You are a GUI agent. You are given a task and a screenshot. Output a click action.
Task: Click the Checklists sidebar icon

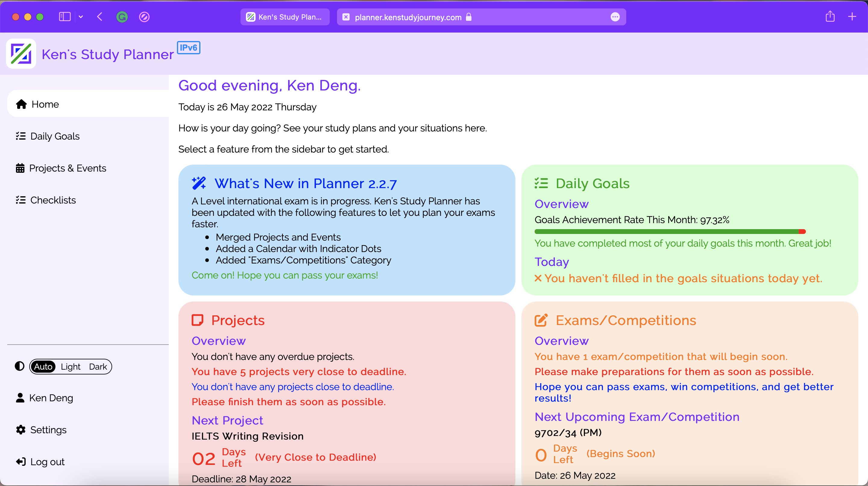[x=21, y=199]
